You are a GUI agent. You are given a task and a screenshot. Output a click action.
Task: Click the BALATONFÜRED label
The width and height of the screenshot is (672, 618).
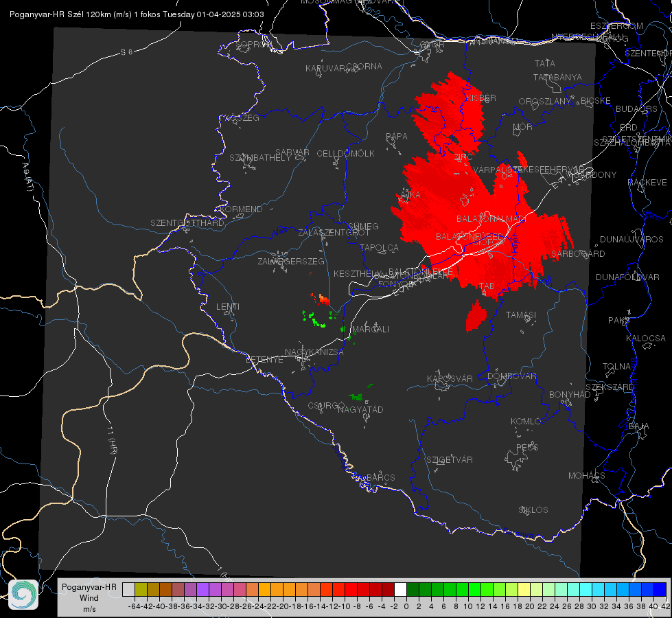[x=470, y=237]
